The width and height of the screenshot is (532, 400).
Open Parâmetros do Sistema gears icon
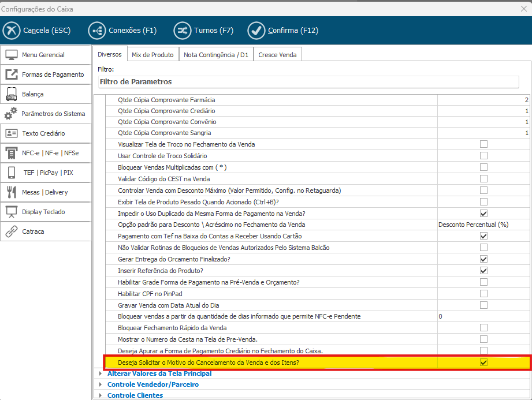click(11, 114)
